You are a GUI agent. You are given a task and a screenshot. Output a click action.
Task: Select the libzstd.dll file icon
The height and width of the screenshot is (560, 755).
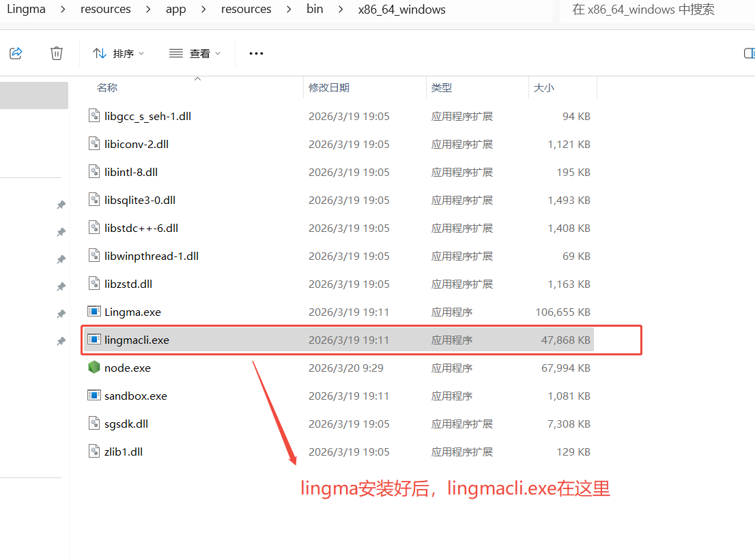94,283
